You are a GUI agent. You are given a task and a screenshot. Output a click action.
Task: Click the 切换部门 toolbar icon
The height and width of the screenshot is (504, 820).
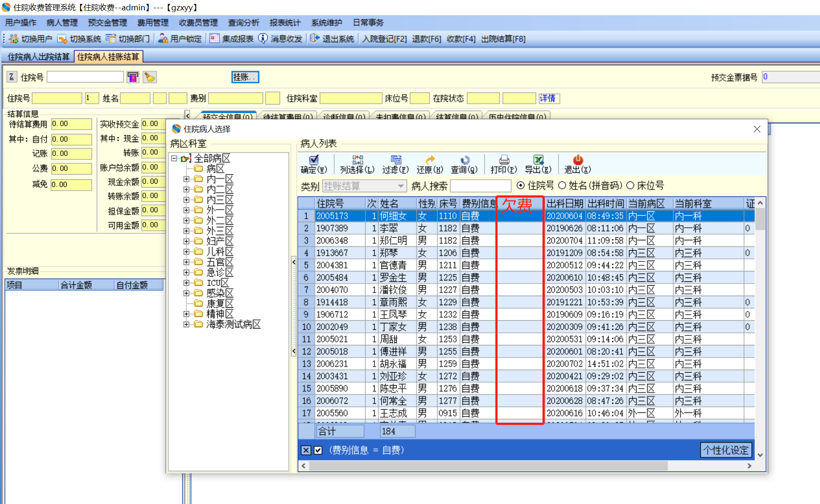128,39
